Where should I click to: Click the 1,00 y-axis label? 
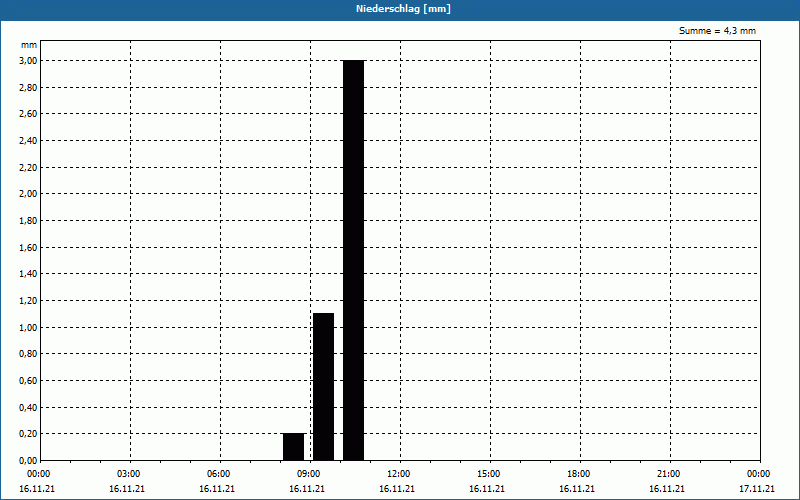click(x=28, y=327)
